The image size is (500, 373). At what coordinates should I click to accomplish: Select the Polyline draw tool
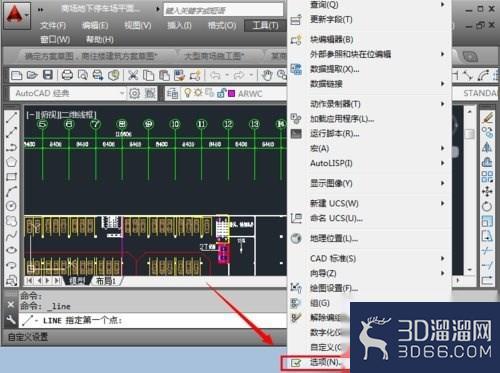pyautogui.click(x=12, y=147)
